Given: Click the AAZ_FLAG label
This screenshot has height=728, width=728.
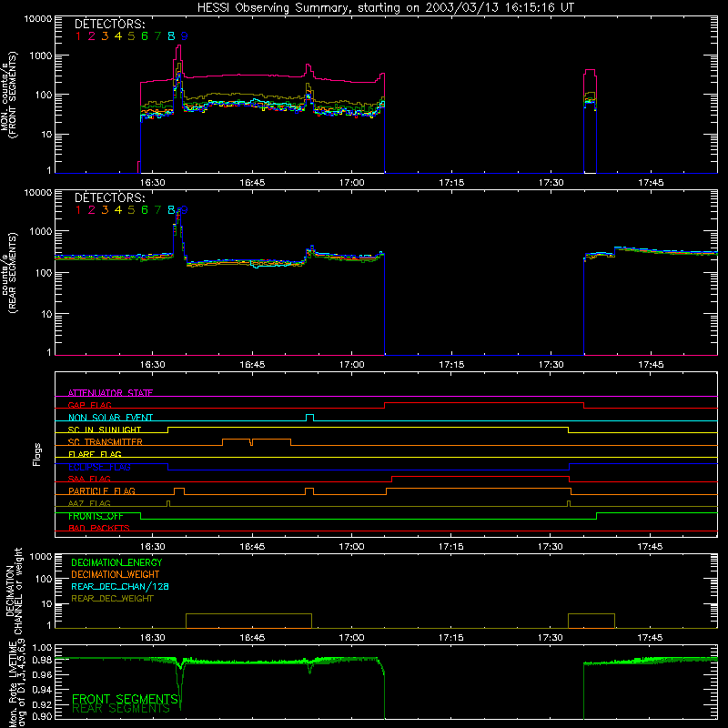Looking at the screenshot, I should 89,503.
